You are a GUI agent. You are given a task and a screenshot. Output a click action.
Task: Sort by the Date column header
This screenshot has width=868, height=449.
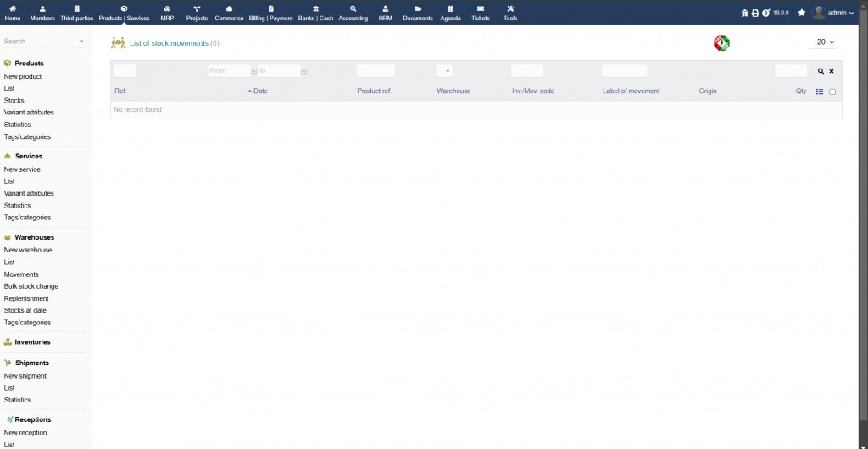[260, 91]
